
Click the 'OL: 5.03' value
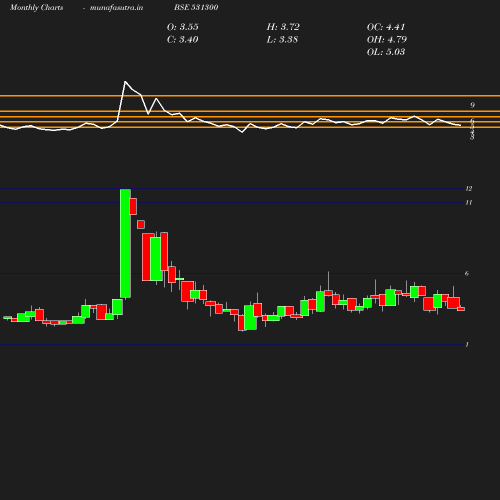[x=386, y=52]
